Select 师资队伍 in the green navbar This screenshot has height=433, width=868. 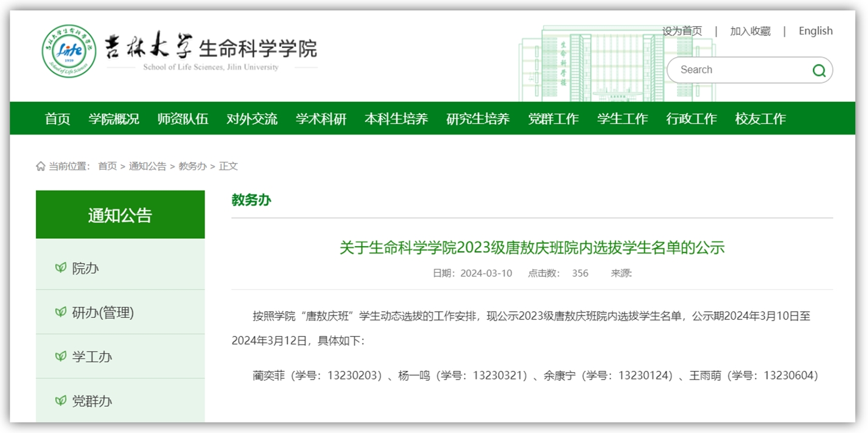[183, 119]
